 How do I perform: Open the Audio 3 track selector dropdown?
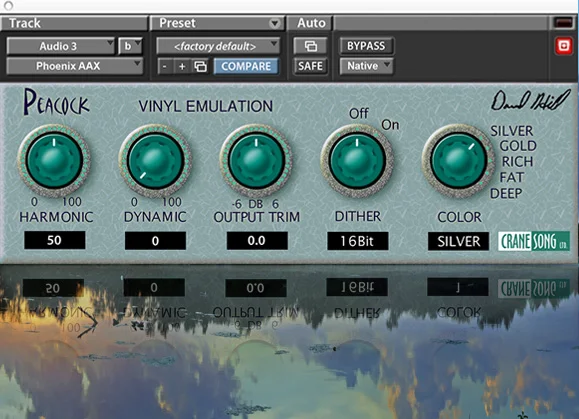(61, 46)
